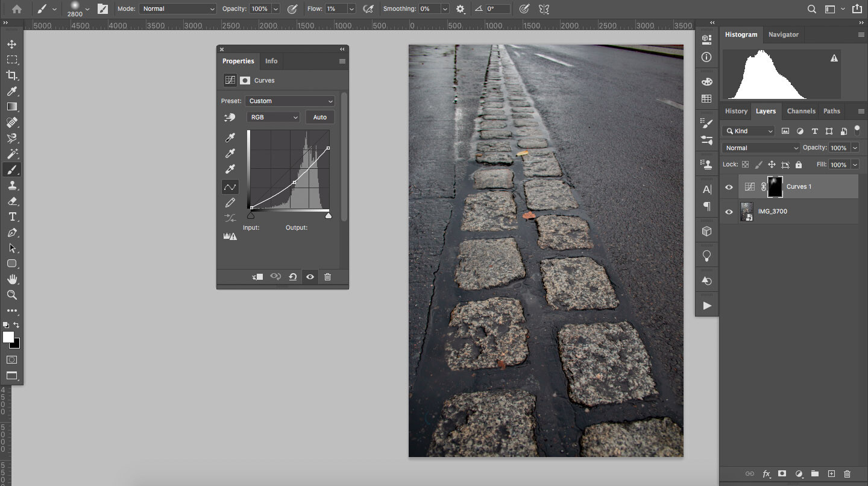Switch to the Zoom tool
Image resolution: width=868 pixels, height=486 pixels.
coord(12,295)
